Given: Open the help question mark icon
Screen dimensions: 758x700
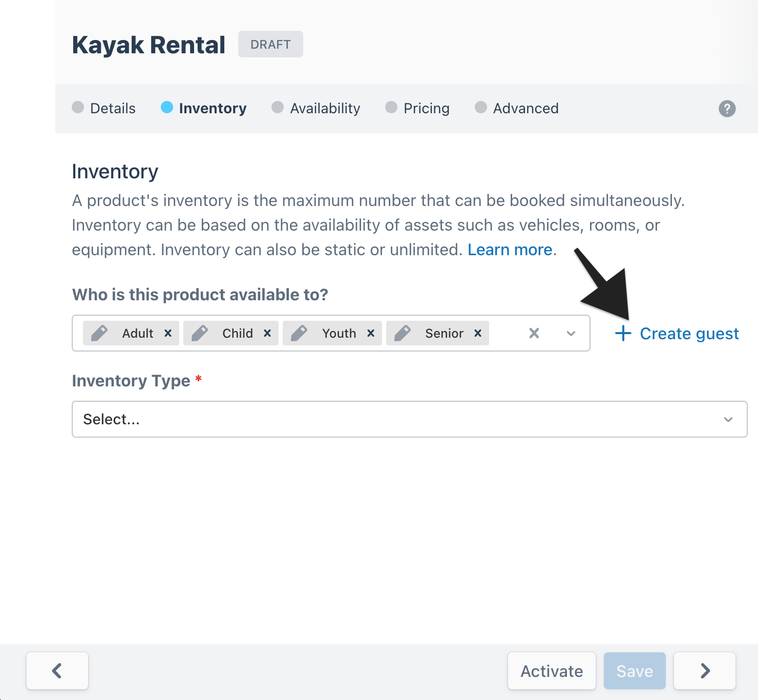Looking at the screenshot, I should [x=727, y=109].
